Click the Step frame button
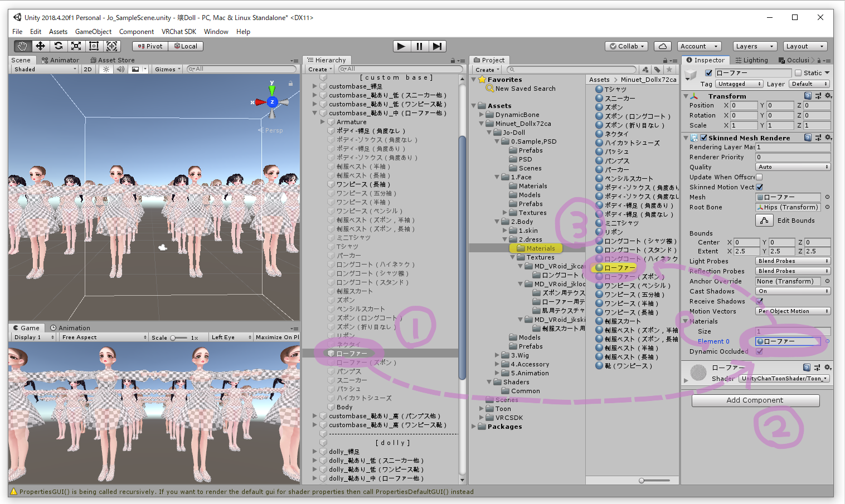845x504 pixels. [x=438, y=46]
